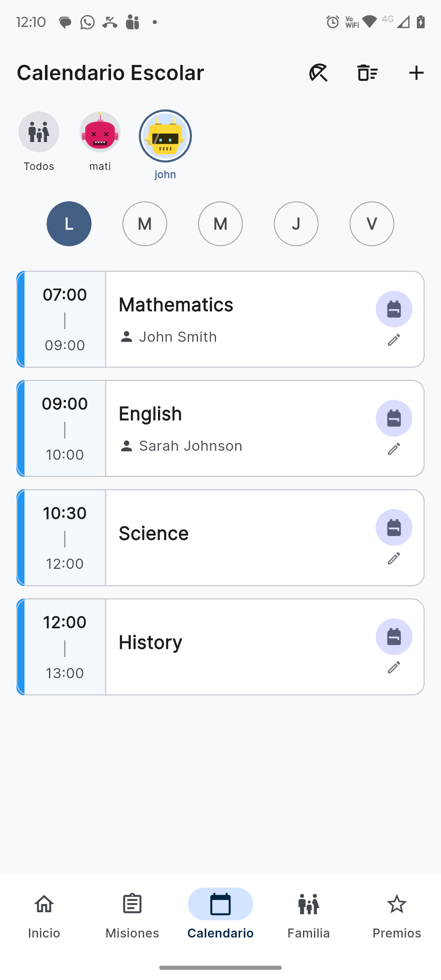Tap the plus icon to add a class

[416, 73]
